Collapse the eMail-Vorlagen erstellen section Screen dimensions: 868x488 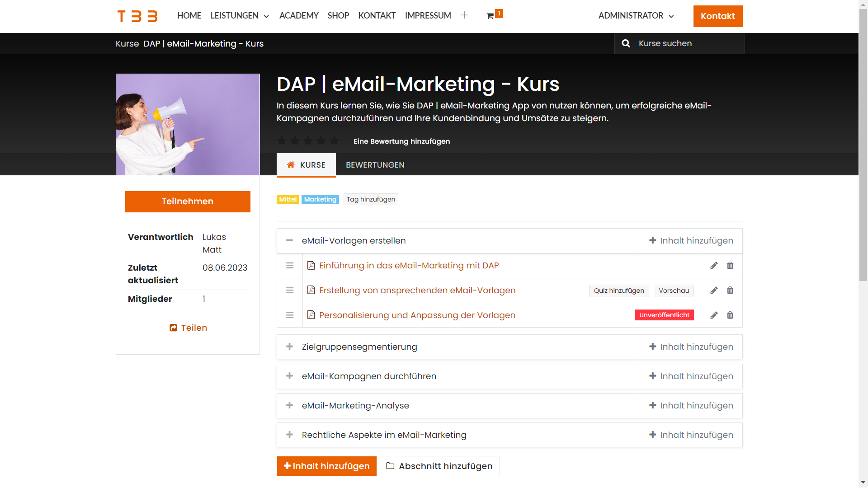(290, 241)
